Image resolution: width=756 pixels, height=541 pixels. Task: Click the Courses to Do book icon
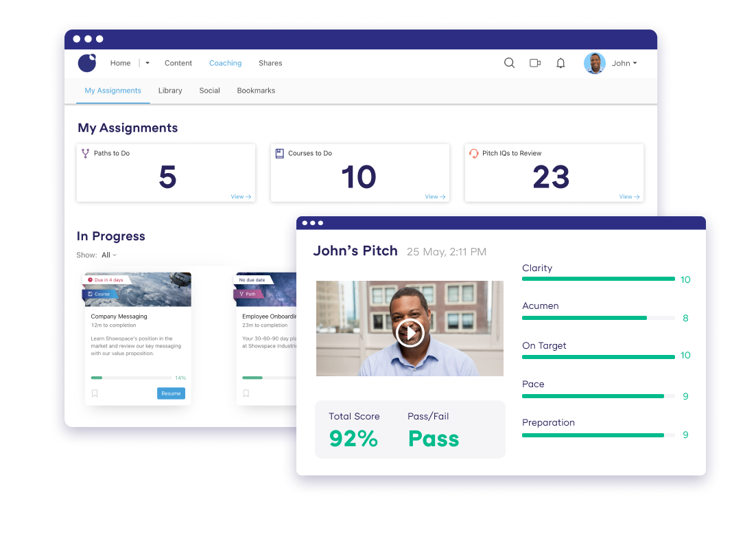(x=280, y=154)
